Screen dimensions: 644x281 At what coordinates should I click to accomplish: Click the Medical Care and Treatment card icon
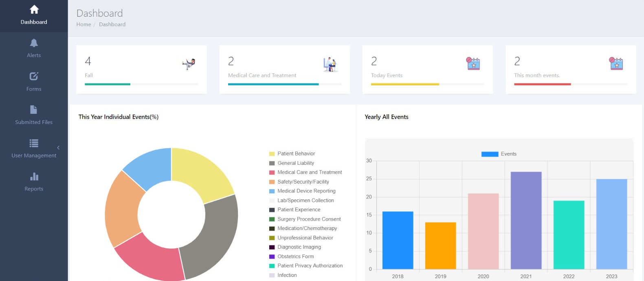[330, 64]
